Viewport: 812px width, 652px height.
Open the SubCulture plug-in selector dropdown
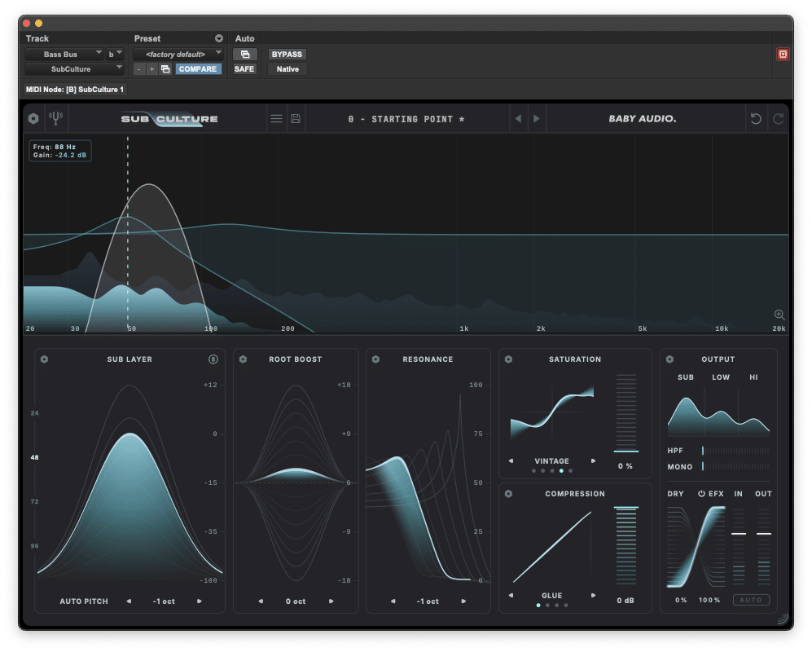click(75, 69)
